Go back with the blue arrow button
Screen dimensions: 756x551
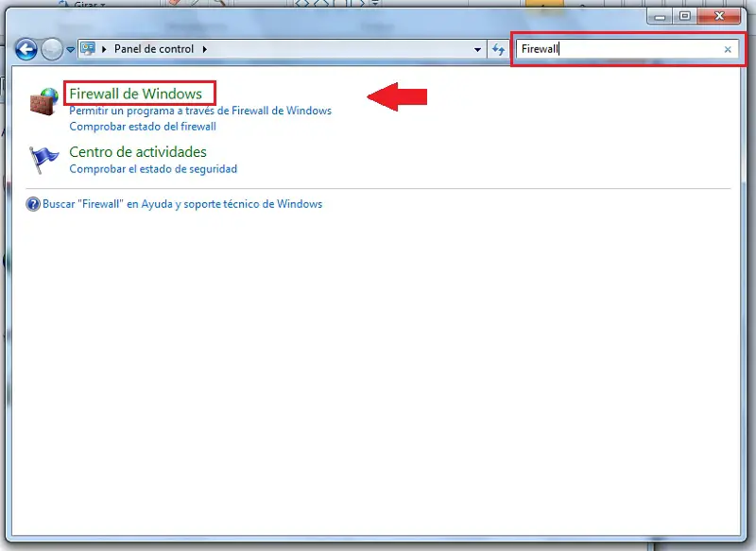26,49
